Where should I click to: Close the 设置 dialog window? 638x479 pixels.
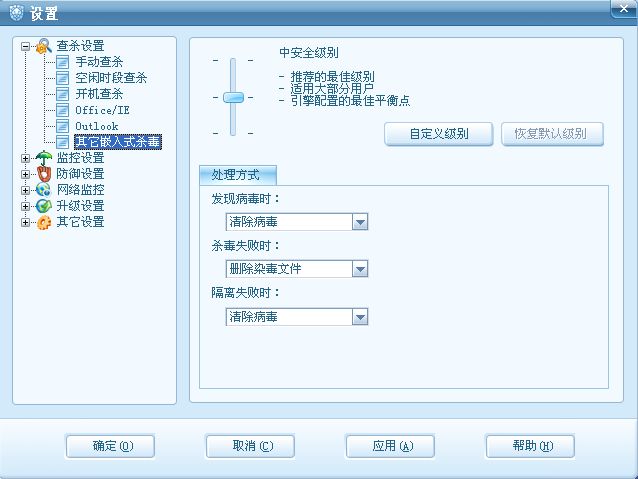pyautogui.click(x=623, y=9)
